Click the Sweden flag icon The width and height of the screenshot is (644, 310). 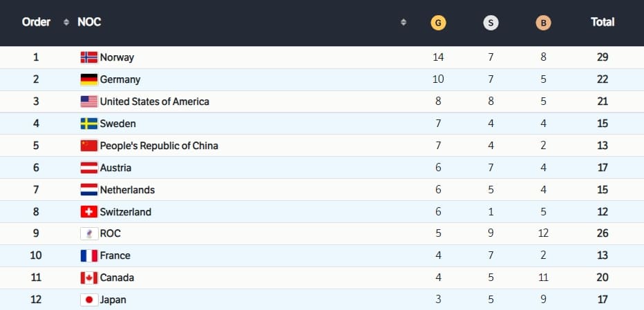[88, 124]
